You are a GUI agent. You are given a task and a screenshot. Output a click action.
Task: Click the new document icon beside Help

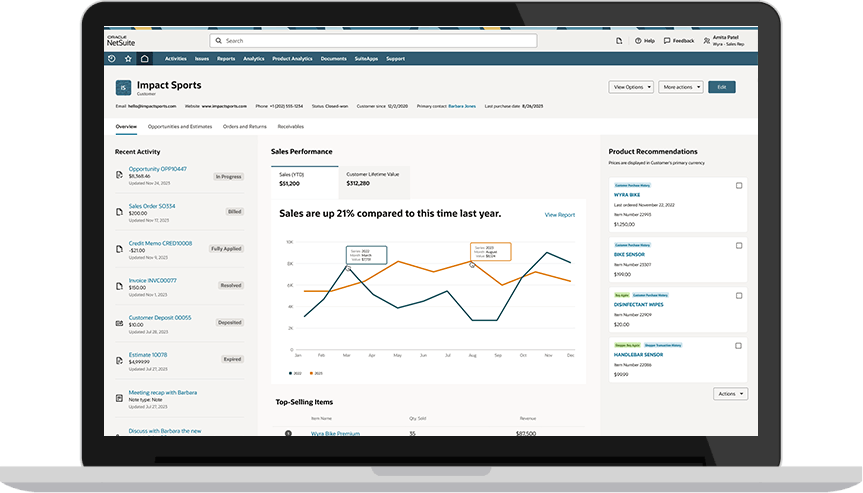click(x=619, y=41)
